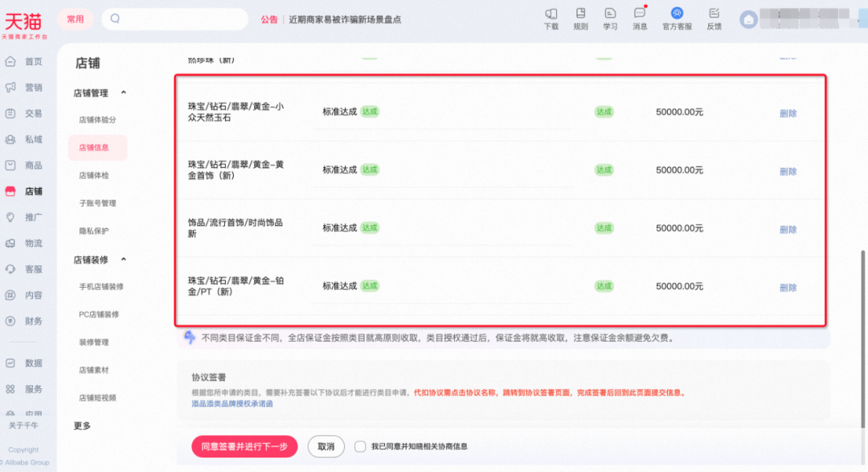Collapse the 店铺装修 section
Image resolution: width=868 pixels, height=472 pixels.
pyautogui.click(x=123, y=260)
